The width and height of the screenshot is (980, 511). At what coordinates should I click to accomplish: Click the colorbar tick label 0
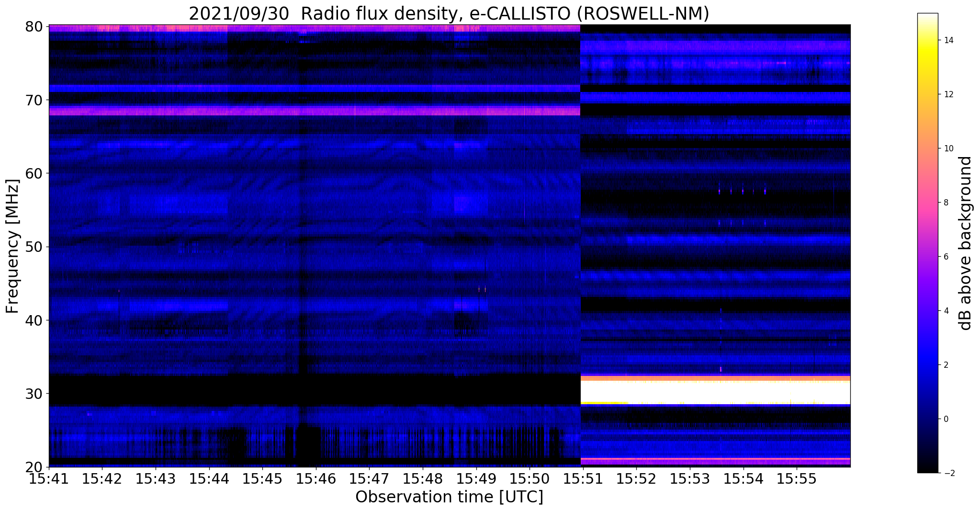[x=945, y=419]
